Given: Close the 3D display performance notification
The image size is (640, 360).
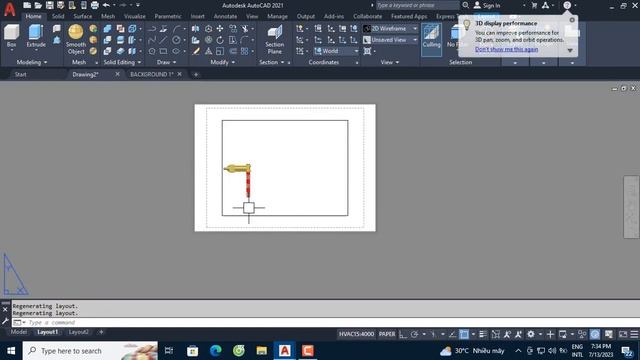Looking at the screenshot, I should click(x=572, y=20).
